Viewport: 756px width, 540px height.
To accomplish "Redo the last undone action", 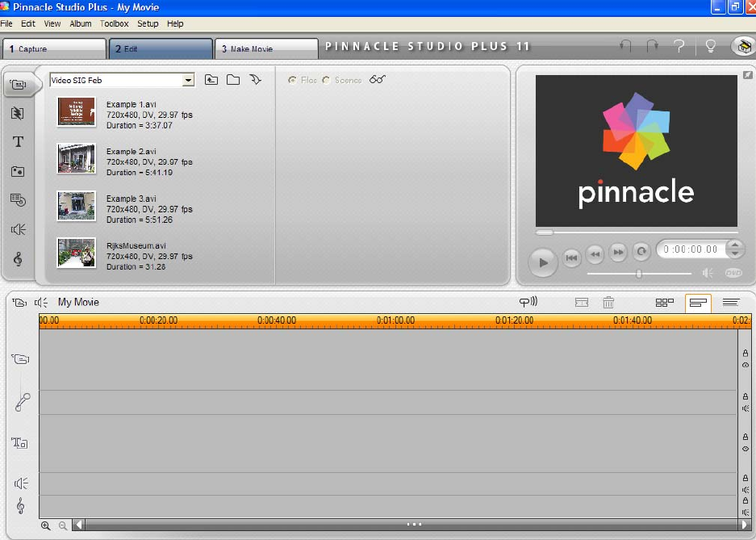I will [653, 46].
